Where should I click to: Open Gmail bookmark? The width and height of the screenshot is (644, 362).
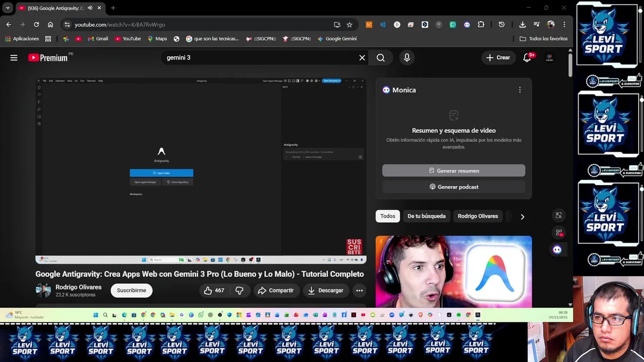98,39
